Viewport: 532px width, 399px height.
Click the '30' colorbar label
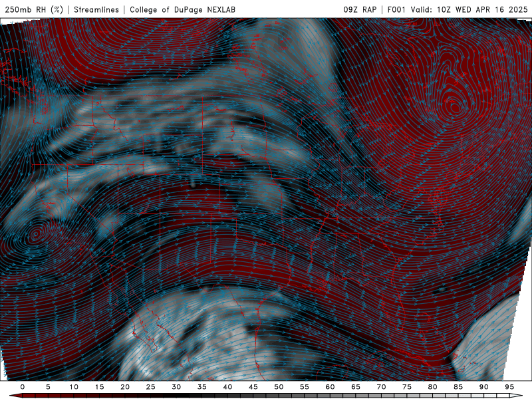pyautogui.click(x=176, y=387)
